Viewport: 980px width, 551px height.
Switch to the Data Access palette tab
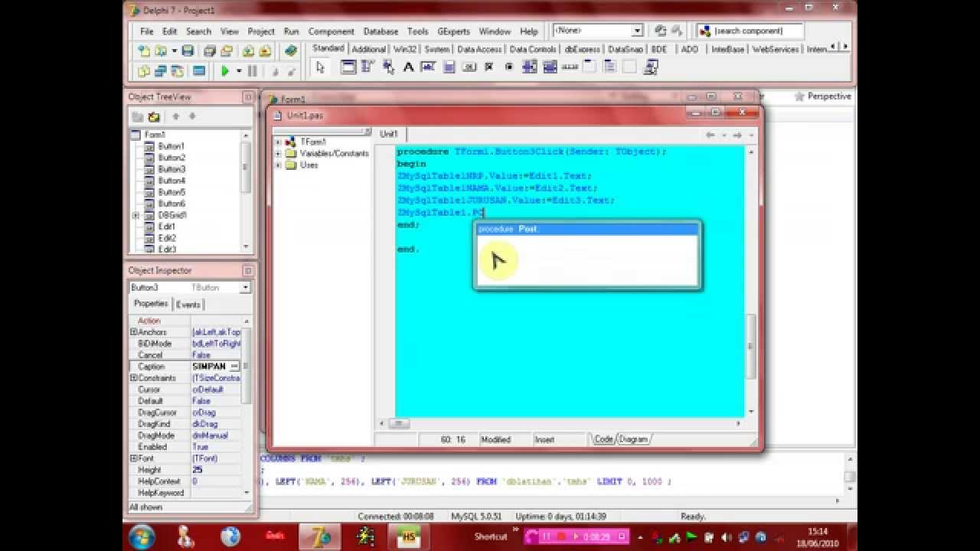pyautogui.click(x=479, y=49)
